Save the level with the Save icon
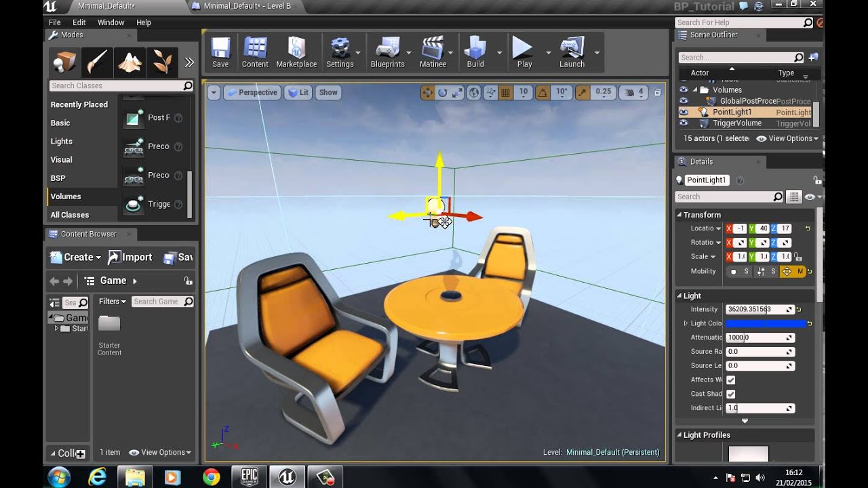The height and width of the screenshot is (488, 868). coord(220,52)
